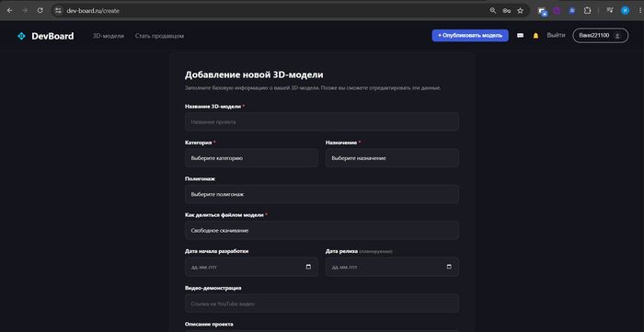Viewport: 644px width, 332px height.
Task: Click the Выйти logout link
Action: (556, 35)
